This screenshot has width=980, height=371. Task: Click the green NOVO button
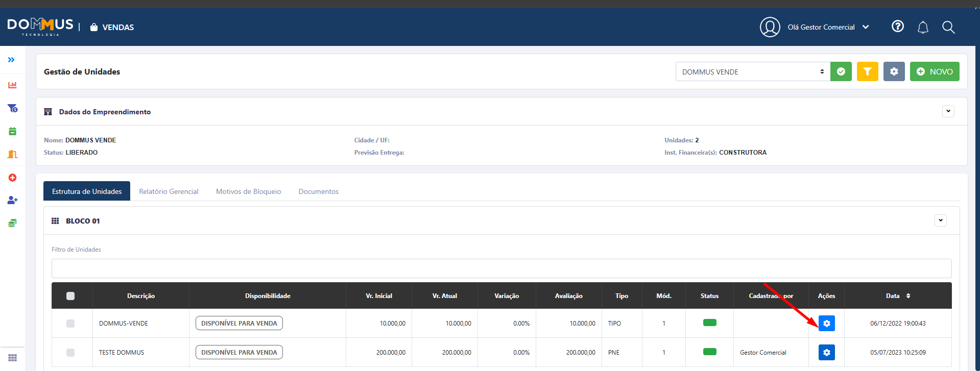click(x=934, y=71)
